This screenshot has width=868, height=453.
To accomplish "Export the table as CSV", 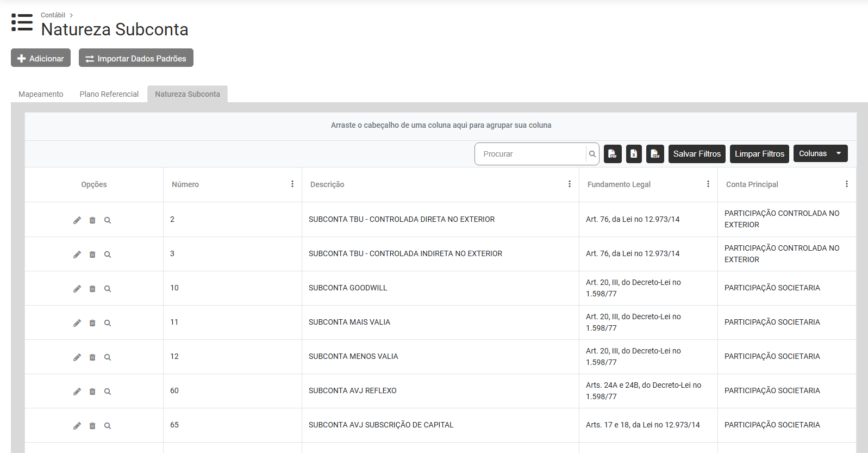I will pyautogui.click(x=655, y=154).
